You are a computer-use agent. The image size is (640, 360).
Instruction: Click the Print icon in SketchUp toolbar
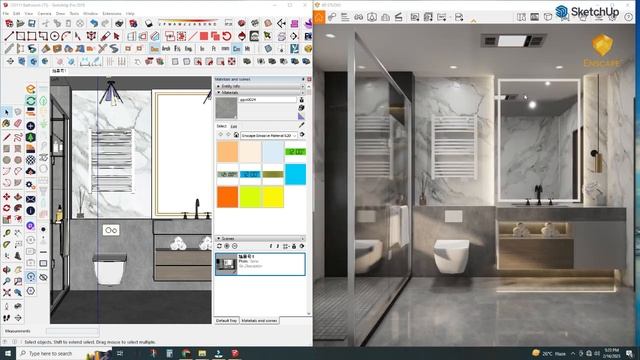click(119, 23)
